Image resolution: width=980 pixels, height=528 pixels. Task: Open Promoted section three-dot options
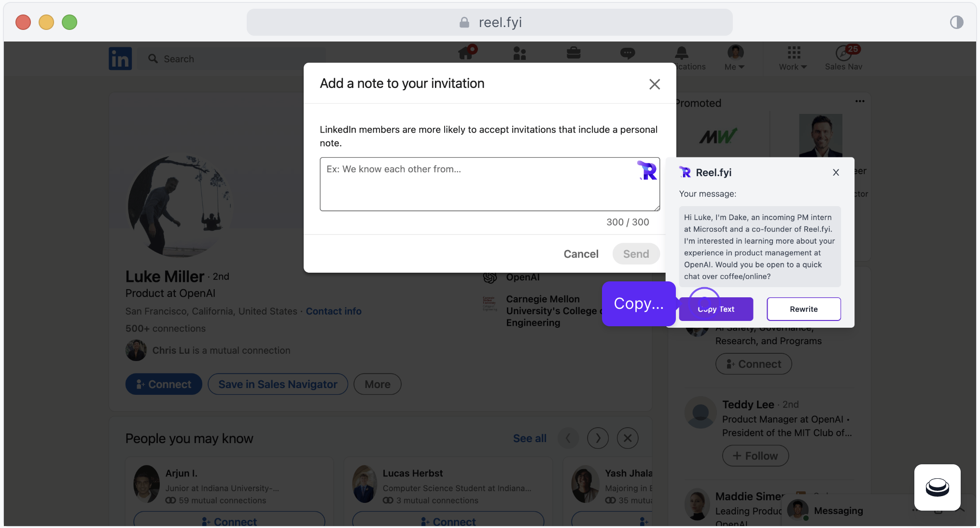click(x=860, y=101)
